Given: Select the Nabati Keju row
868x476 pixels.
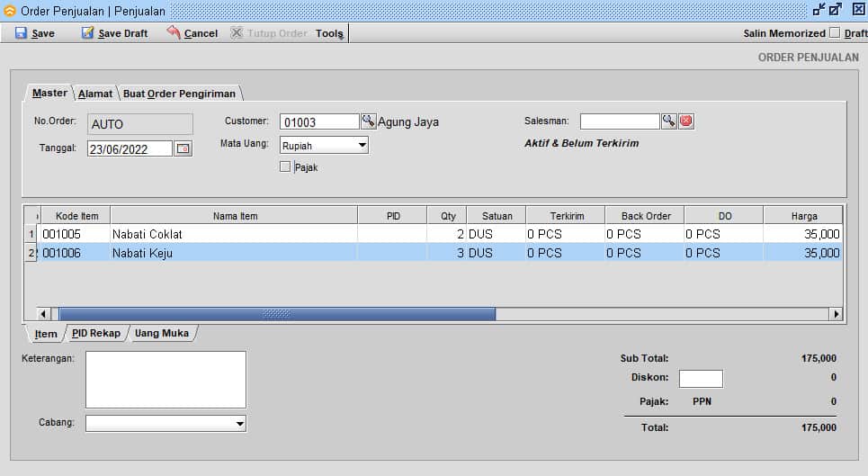Looking at the screenshot, I should click(x=434, y=253).
